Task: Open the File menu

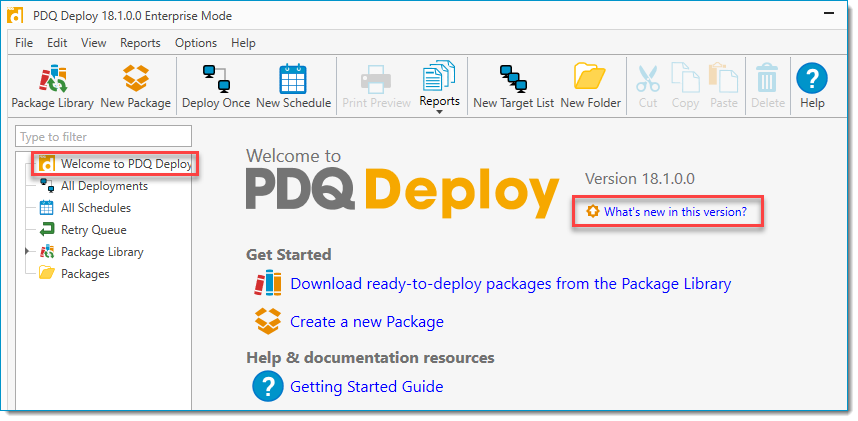Action: (24, 43)
